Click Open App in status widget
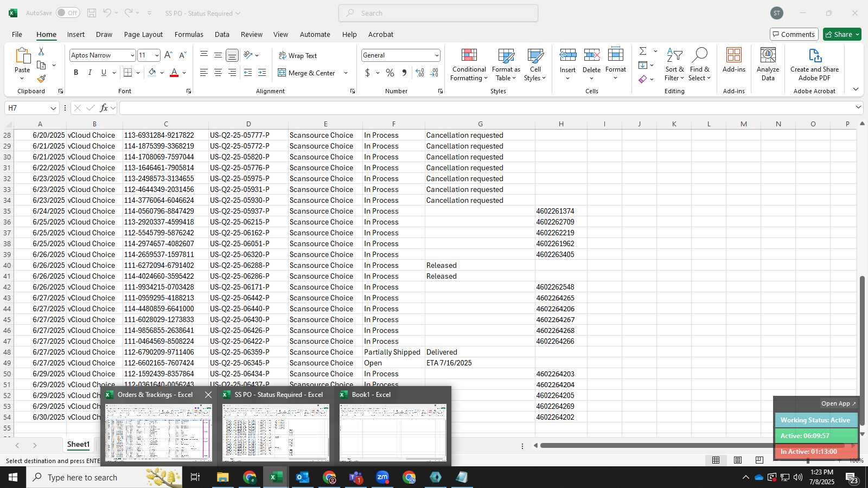868x488 pixels. coord(838,403)
